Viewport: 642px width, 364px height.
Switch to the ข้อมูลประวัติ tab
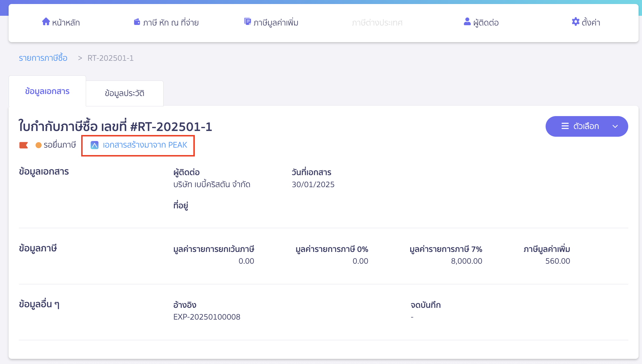(x=124, y=93)
